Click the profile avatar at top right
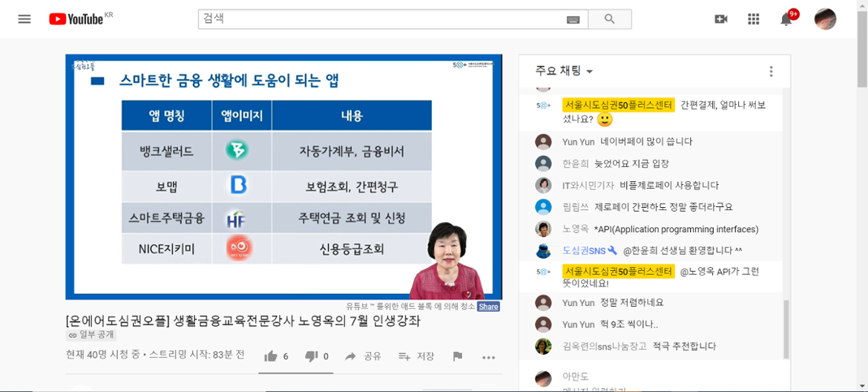The width and height of the screenshot is (868, 392). (825, 19)
